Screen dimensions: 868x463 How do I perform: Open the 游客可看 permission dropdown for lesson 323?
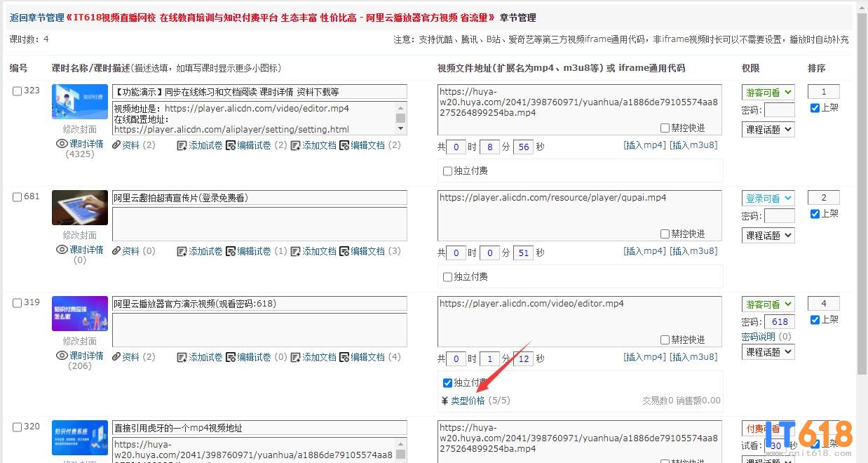tap(768, 92)
